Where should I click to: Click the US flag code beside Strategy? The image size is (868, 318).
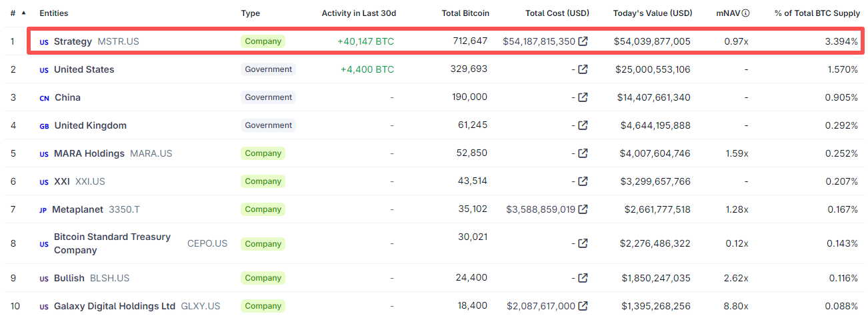pyautogui.click(x=44, y=42)
